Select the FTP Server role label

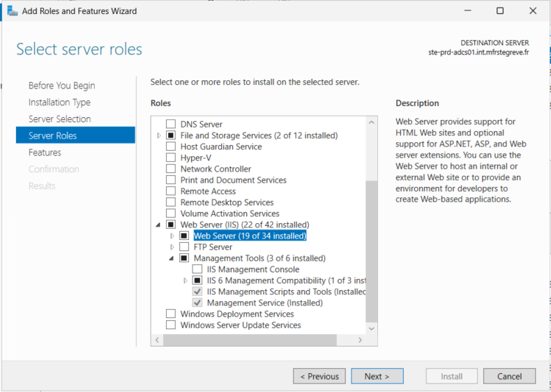[213, 247]
